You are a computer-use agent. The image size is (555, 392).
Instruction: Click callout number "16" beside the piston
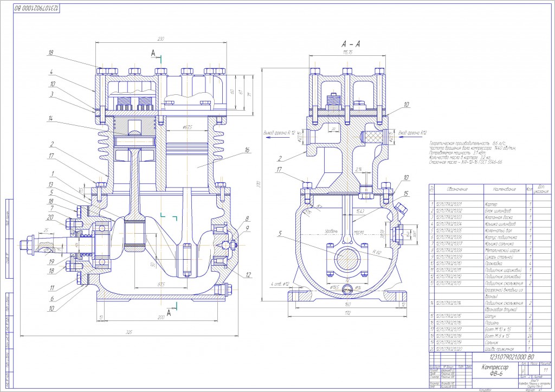click(247, 150)
